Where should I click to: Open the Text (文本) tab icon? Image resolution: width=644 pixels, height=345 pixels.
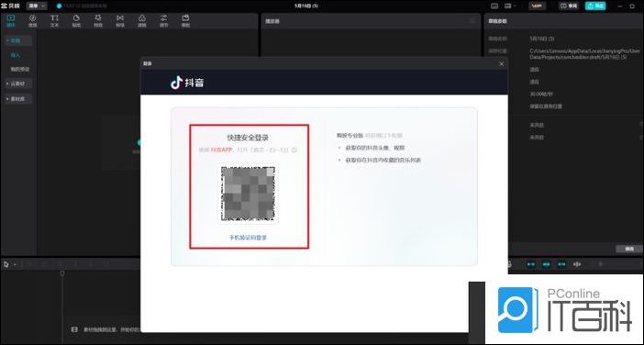(x=54, y=20)
